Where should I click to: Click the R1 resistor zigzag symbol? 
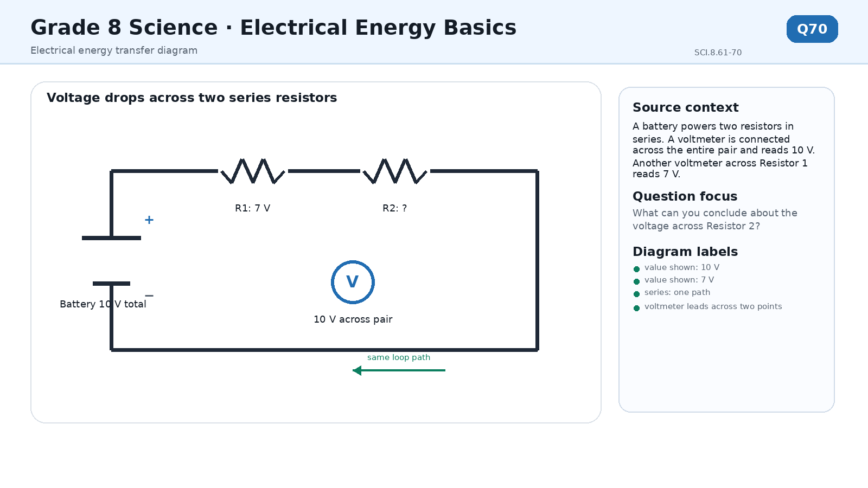[x=253, y=171]
